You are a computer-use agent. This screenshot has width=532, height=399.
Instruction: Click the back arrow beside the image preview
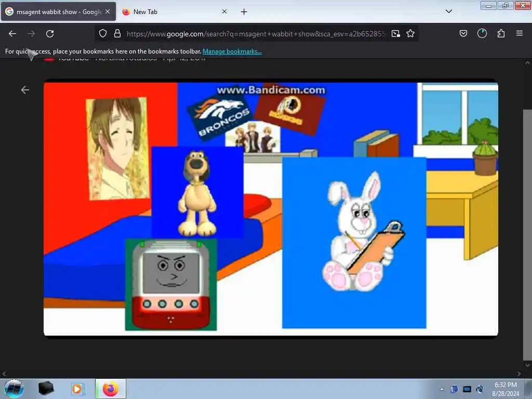click(25, 90)
